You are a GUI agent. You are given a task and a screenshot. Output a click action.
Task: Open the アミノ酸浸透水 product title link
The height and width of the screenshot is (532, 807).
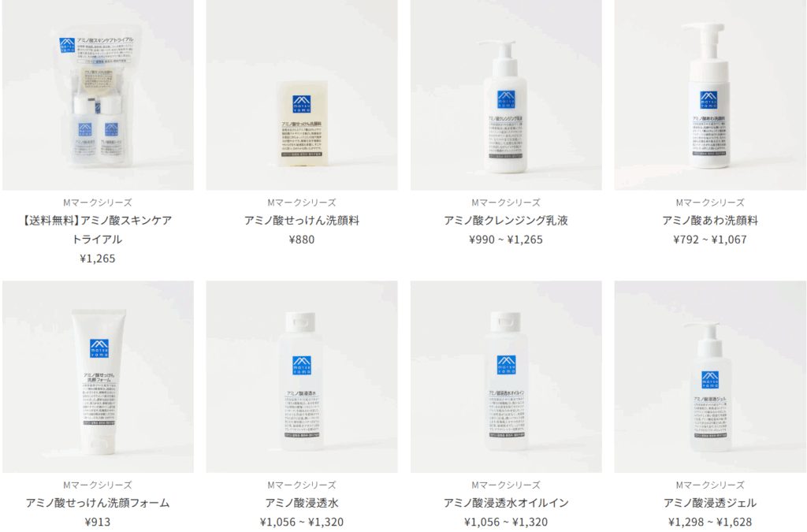[x=302, y=503]
